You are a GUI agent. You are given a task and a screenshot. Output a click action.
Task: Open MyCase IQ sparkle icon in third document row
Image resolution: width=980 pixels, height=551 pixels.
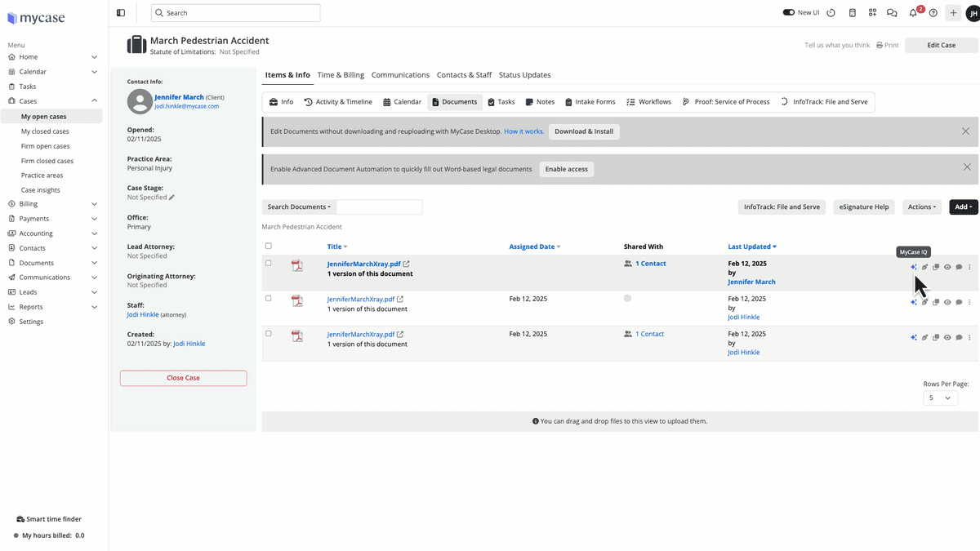click(x=914, y=337)
